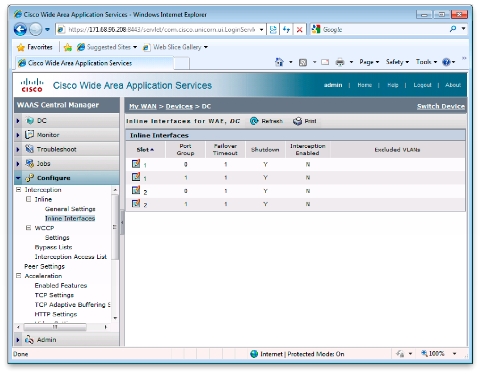482x376 pixels.
Task: Sort table by Slot column header
Action: pos(145,150)
